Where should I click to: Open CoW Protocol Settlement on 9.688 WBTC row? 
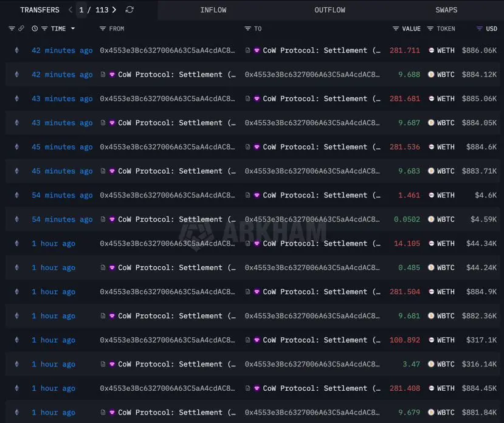177,75
